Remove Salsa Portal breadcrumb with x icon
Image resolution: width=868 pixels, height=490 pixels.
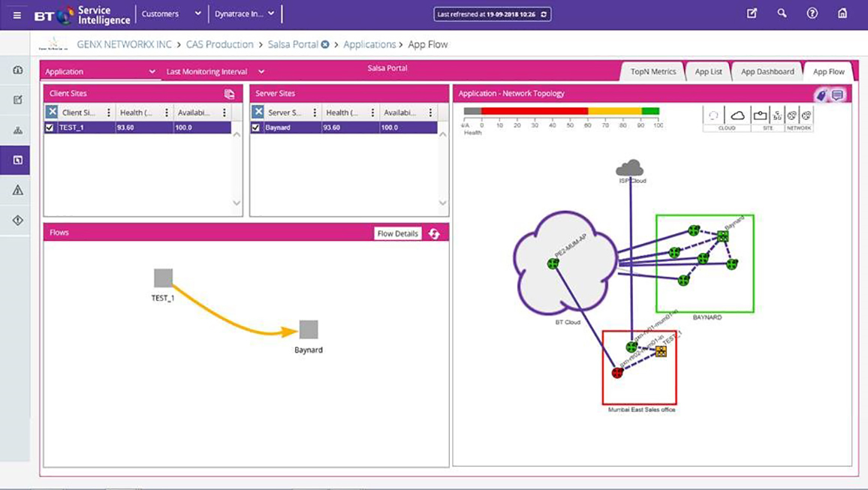pos(325,44)
